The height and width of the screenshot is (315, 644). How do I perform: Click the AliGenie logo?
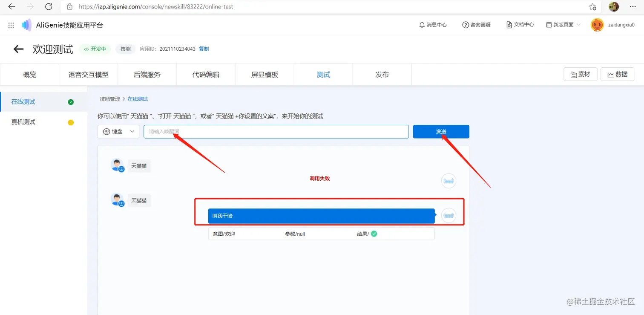[x=26, y=25]
